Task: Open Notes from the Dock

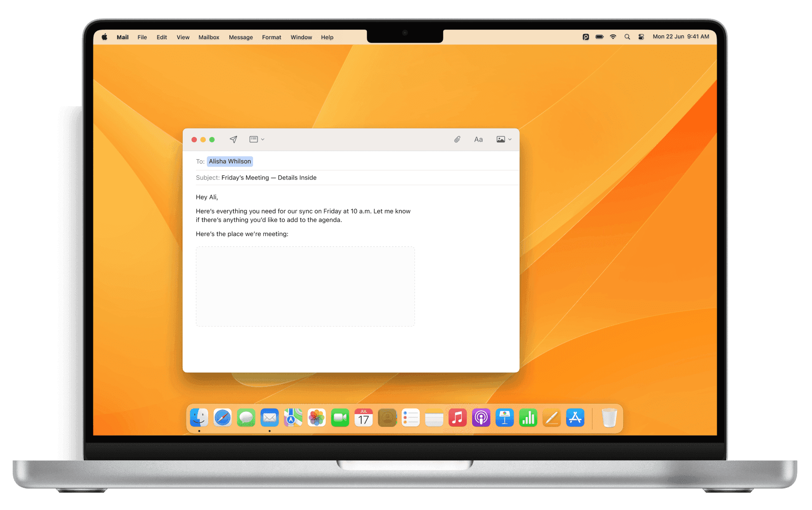Action: (x=434, y=418)
